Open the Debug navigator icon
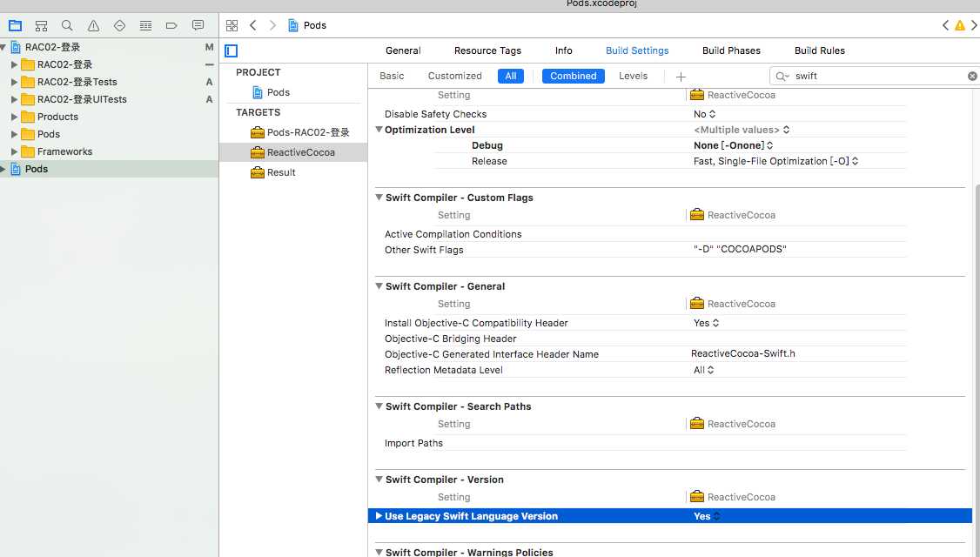Viewport: 980px width, 557px height. tap(145, 25)
